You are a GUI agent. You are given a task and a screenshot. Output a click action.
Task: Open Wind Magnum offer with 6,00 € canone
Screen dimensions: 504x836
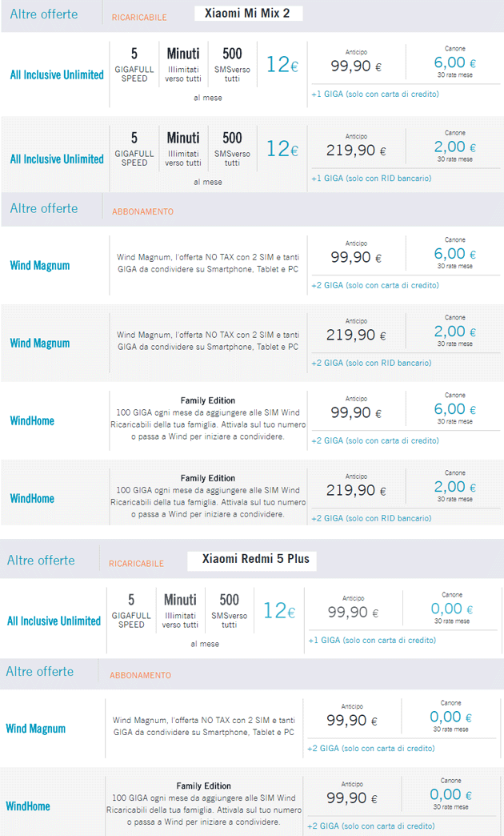[40, 265]
